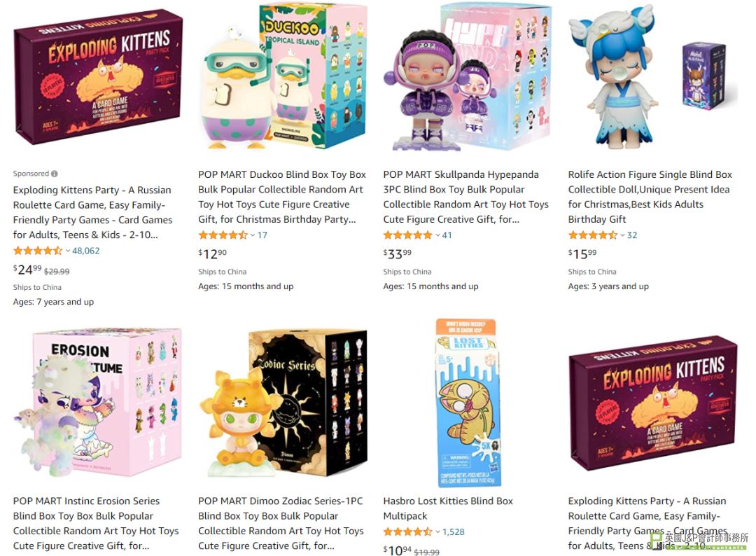This screenshot has width=756, height=556.
Task: Open POP MART Duckoo Blind Box title
Action: pyautogui.click(x=282, y=197)
